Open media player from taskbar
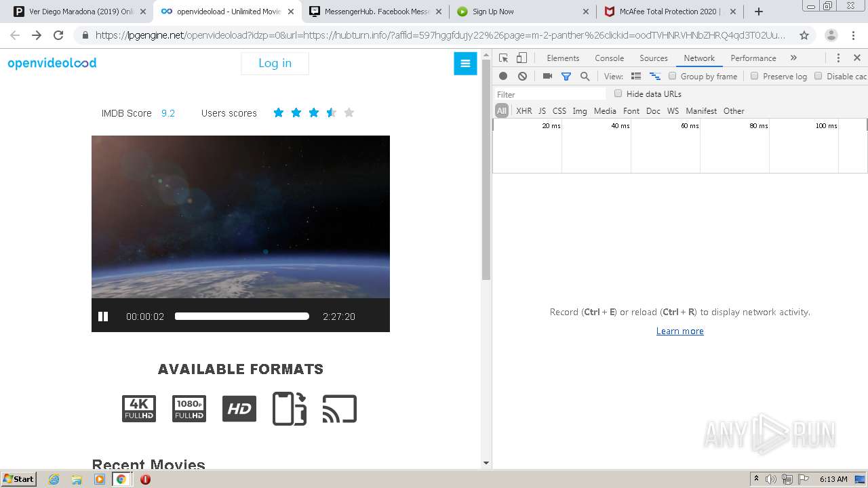Viewport: 868px width, 488px height. pyautogui.click(x=100, y=479)
